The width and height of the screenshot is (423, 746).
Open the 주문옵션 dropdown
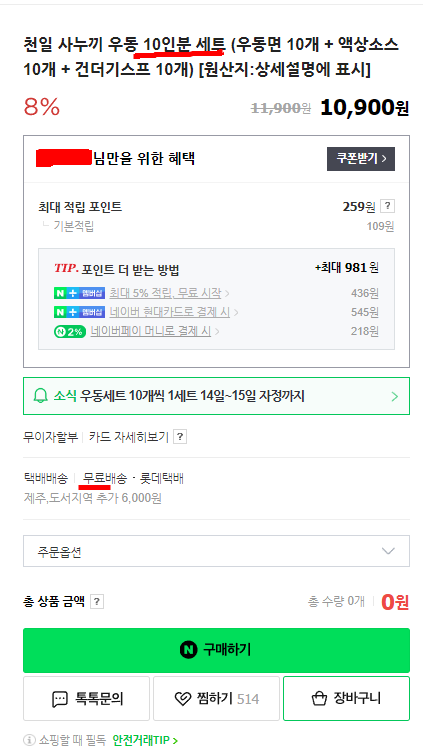click(x=216, y=551)
